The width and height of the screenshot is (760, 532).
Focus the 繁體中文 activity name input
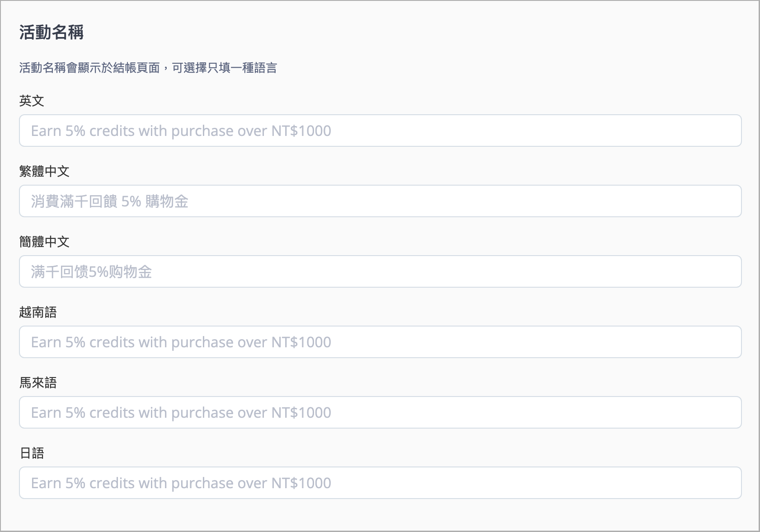click(380, 201)
